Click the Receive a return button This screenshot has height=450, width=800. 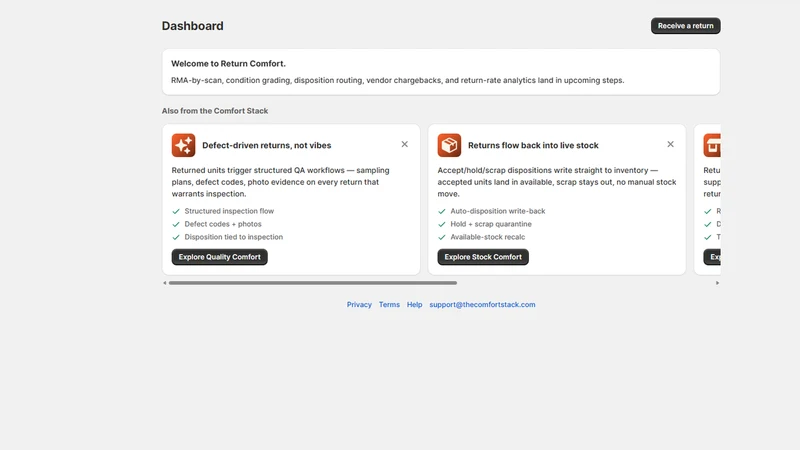point(685,26)
